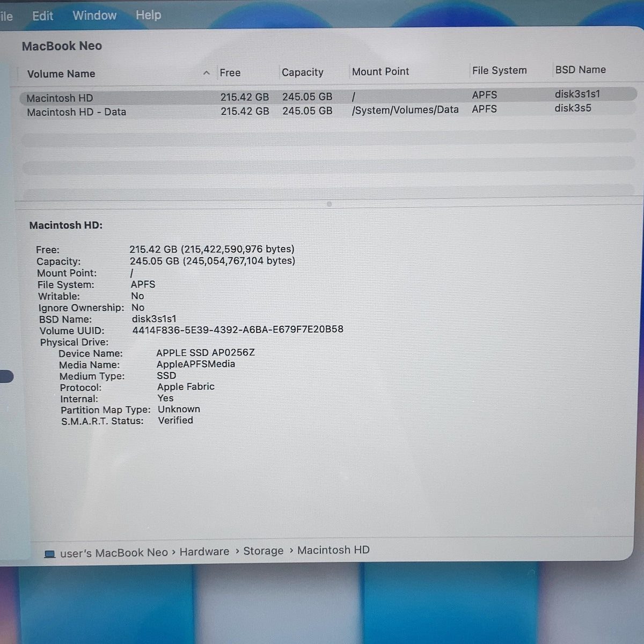Click Device Name APPLE SSD AP0256Z
The height and width of the screenshot is (644, 644).
206,353
